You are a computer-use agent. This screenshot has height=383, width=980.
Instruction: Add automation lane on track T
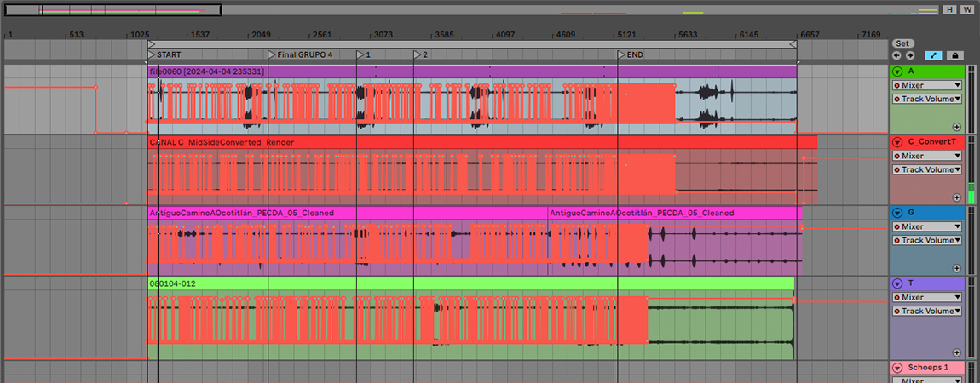pyautogui.click(x=956, y=352)
